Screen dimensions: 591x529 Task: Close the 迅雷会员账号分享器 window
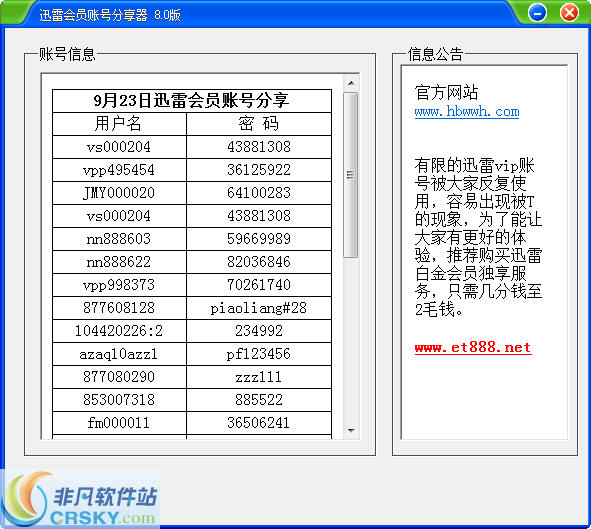[569, 12]
